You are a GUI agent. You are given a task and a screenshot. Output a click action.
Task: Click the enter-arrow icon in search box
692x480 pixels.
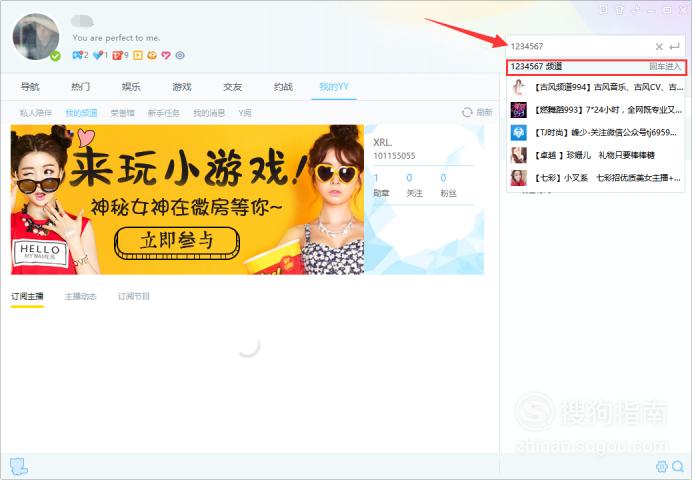pyautogui.click(x=674, y=46)
